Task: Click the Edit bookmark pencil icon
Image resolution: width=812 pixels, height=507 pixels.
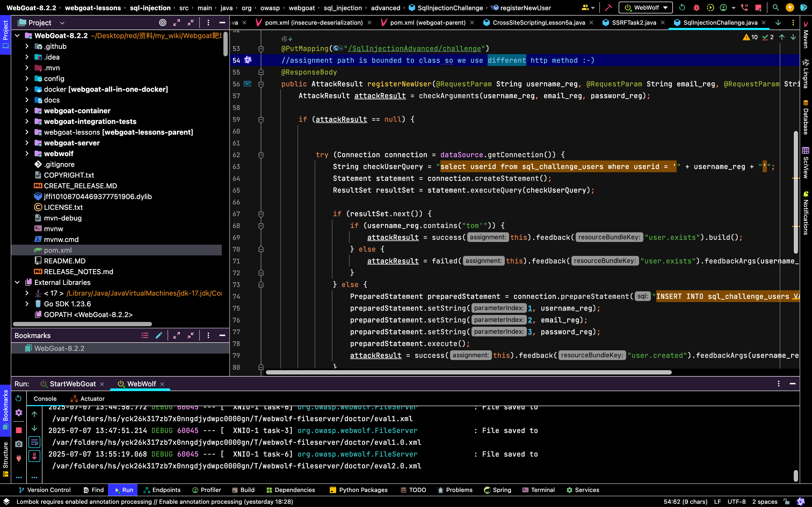Action: pos(159,335)
